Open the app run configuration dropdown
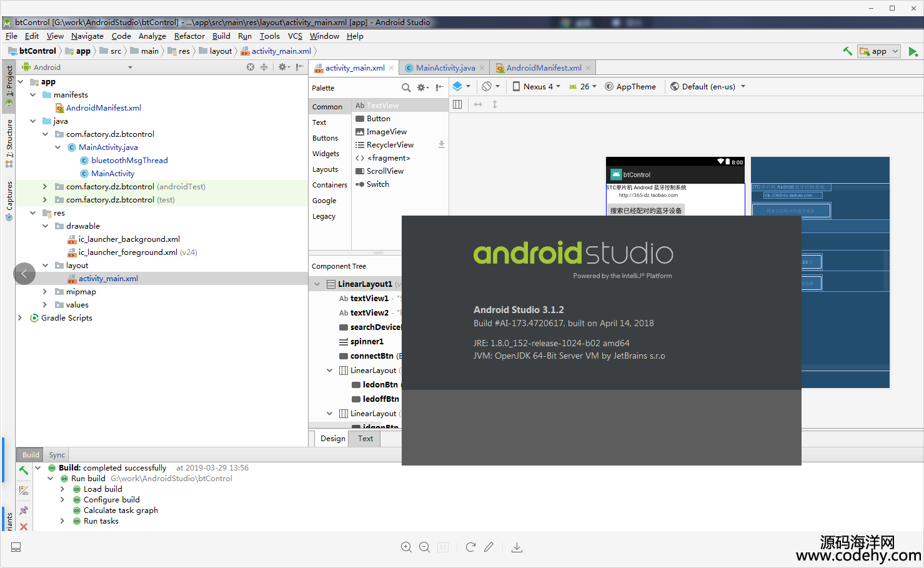 pyautogui.click(x=878, y=51)
